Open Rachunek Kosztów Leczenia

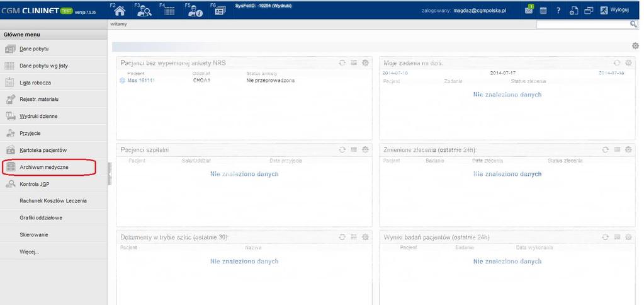tap(54, 201)
